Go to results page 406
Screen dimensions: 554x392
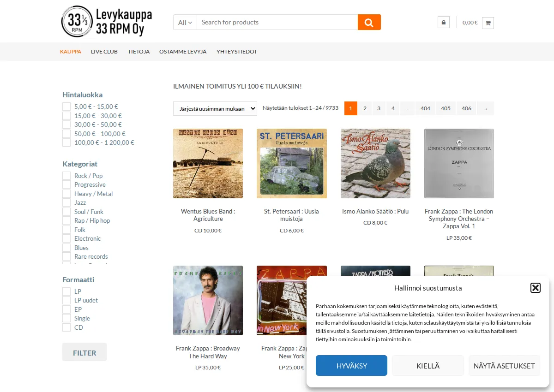[x=466, y=108]
